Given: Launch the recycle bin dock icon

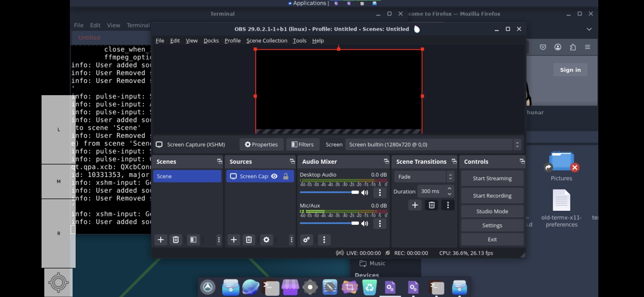Looking at the screenshot, I should pos(370,287).
